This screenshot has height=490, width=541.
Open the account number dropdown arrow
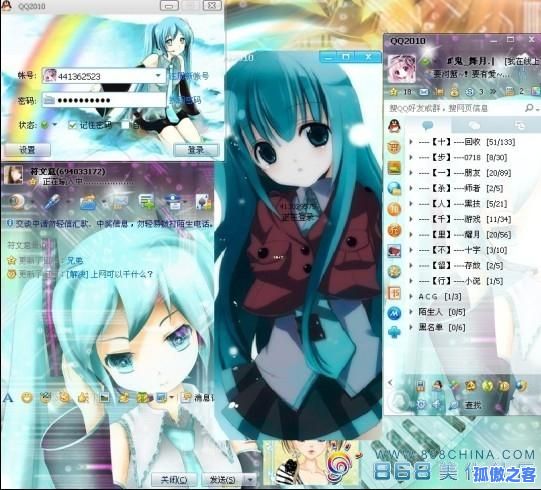[x=159, y=75]
